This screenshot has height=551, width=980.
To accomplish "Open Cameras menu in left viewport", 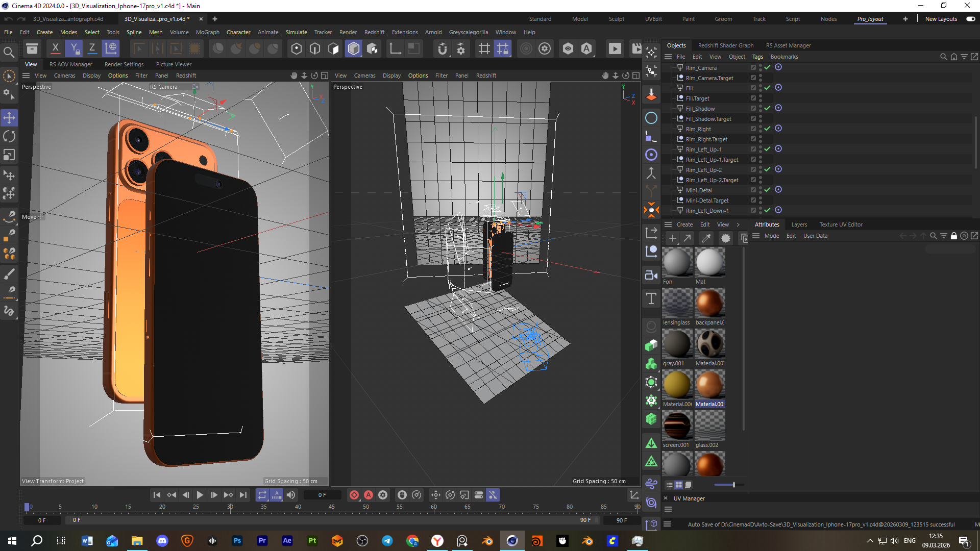I will (x=65, y=76).
